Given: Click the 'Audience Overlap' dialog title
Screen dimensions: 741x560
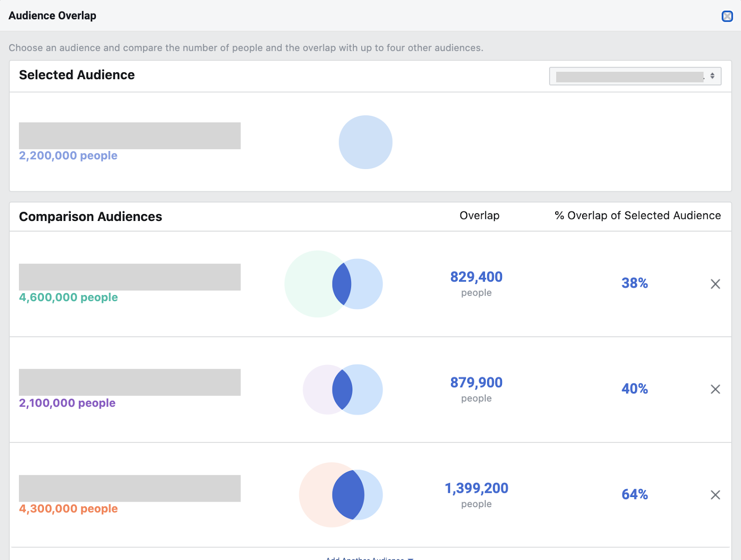Looking at the screenshot, I should pos(52,16).
